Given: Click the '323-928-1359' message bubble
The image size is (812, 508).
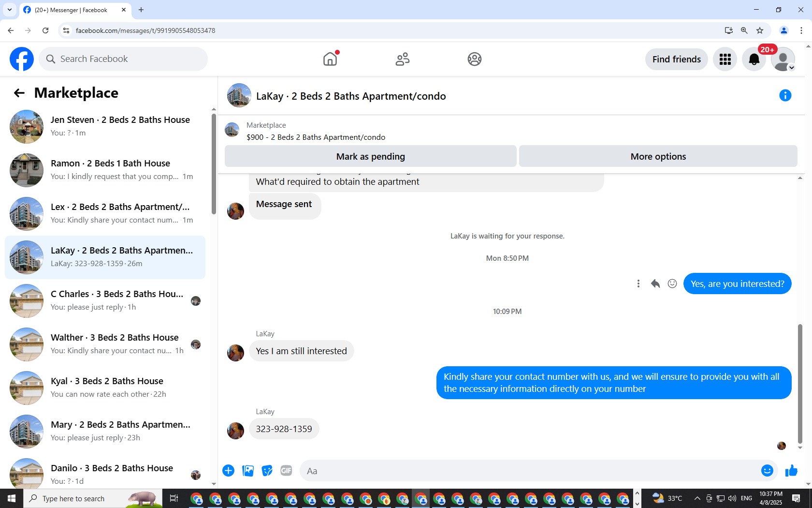Looking at the screenshot, I should (284, 429).
